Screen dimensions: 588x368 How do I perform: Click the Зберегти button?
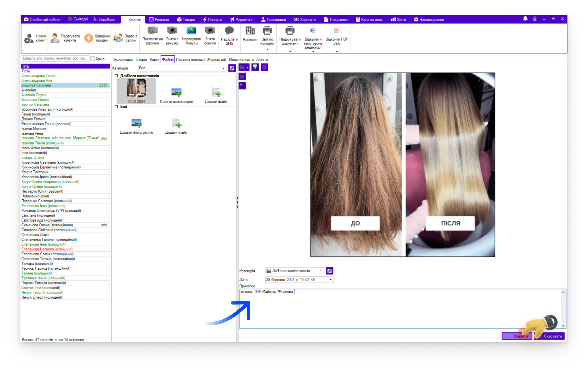[x=517, y=336]
